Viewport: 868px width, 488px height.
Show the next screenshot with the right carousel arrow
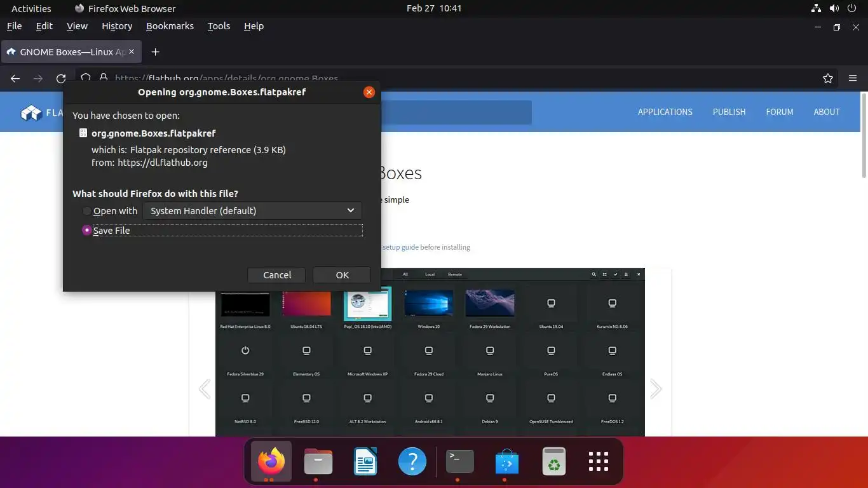point(656,389)
